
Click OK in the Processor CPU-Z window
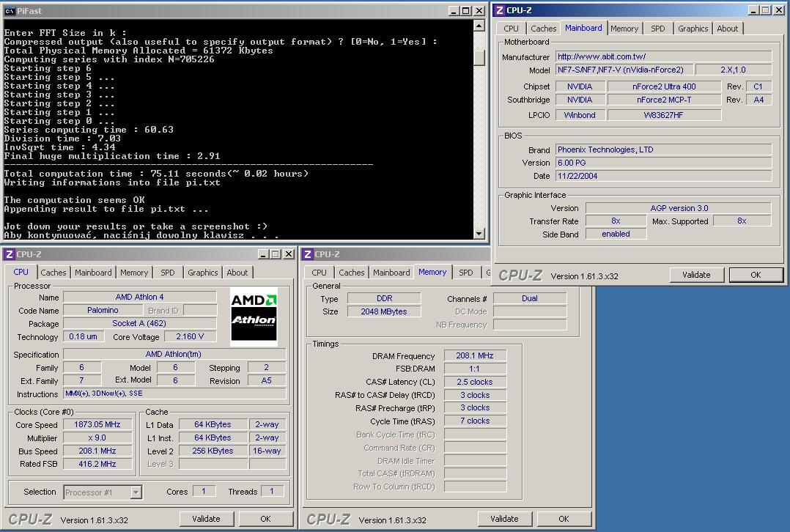tap(265, 518)
